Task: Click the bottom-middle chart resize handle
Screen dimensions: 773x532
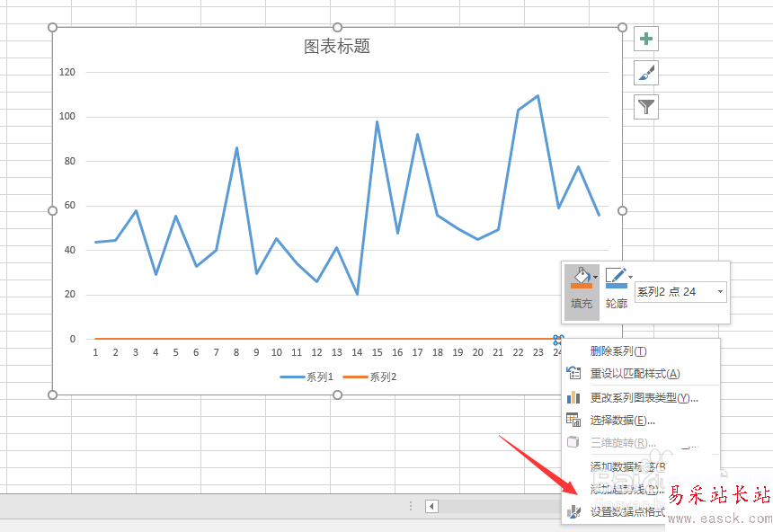Action: 337,395
